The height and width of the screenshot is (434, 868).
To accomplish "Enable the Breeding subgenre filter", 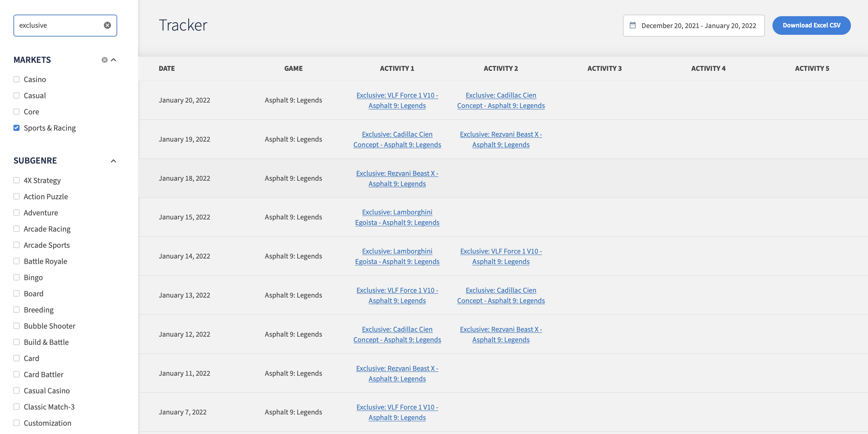I will pos(16,310).
